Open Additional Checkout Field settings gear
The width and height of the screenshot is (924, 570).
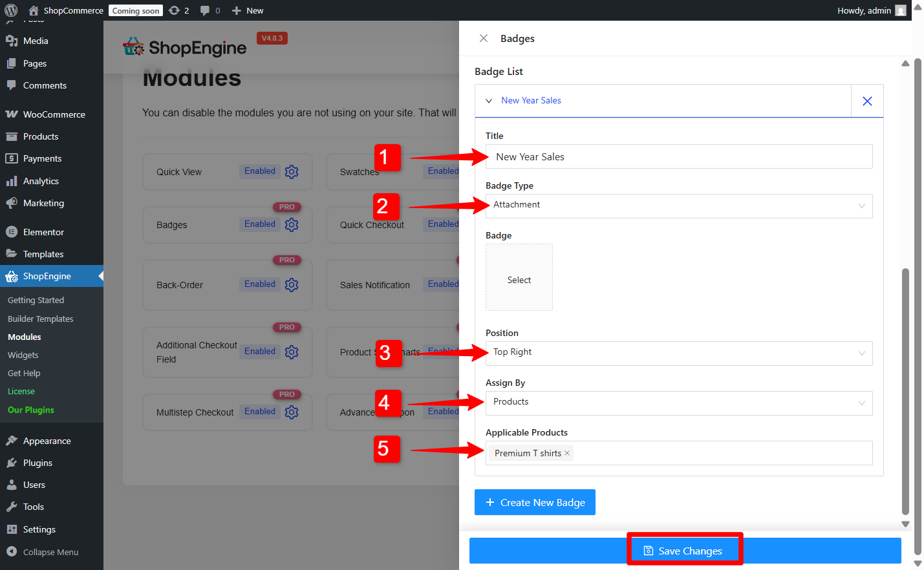pos(292,352)
